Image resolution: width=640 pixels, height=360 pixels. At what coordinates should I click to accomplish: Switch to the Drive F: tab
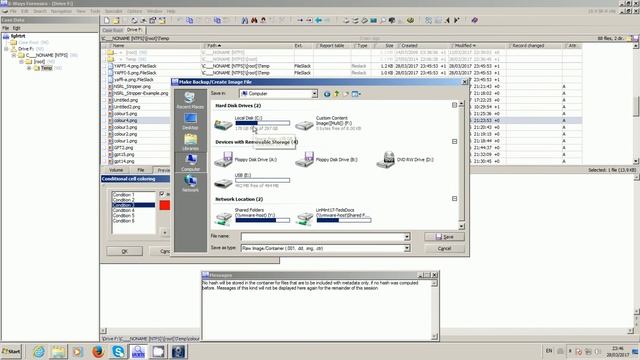point(135,30)
